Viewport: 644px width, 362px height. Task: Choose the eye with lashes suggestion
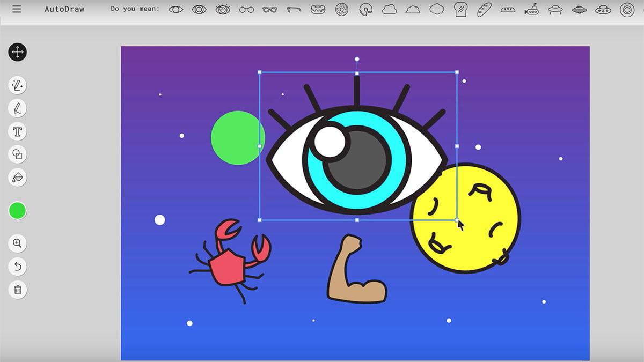223,9
